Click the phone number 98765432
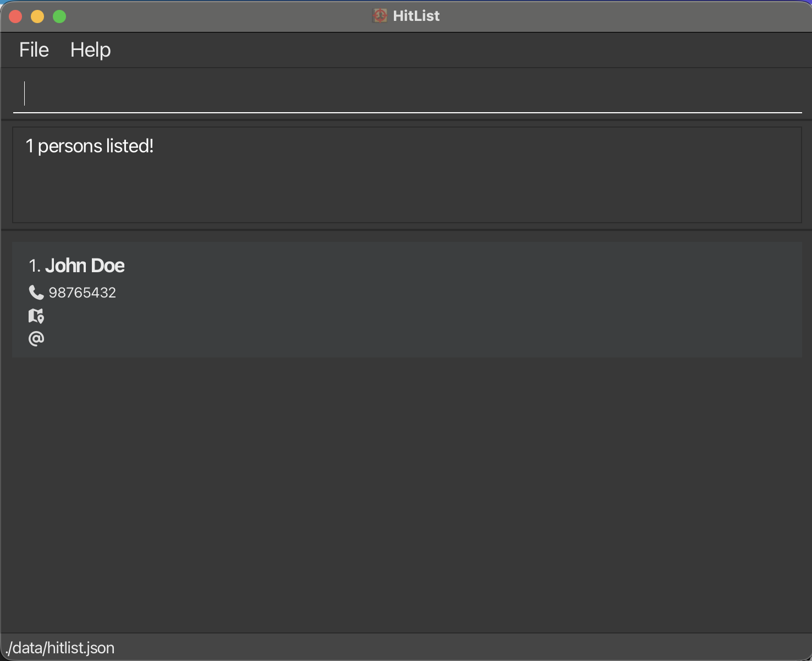Screen dimensions: 812x661 coord(83,293)
